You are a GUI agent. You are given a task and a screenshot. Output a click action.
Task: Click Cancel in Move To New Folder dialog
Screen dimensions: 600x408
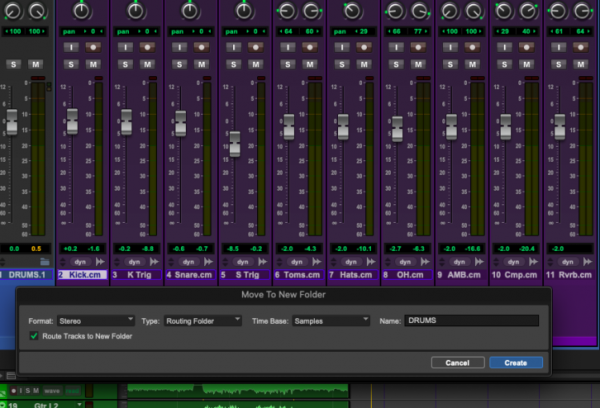[x=458, y=362]
